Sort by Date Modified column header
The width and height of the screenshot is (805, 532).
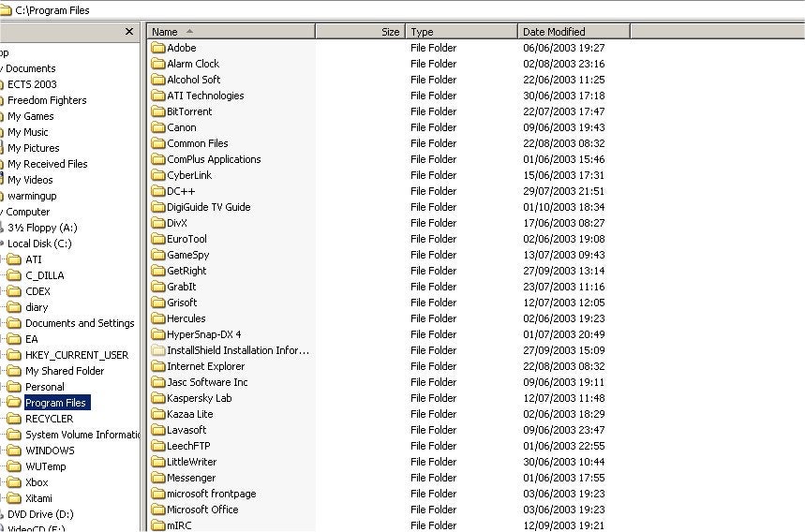pyautogui.click(x=573, y=32)
